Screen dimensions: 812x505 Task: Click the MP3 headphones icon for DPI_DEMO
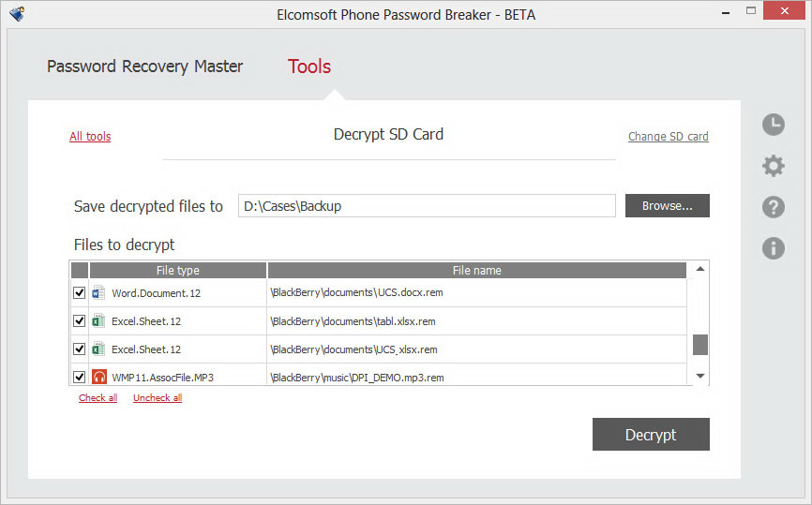tap(98, 378)
